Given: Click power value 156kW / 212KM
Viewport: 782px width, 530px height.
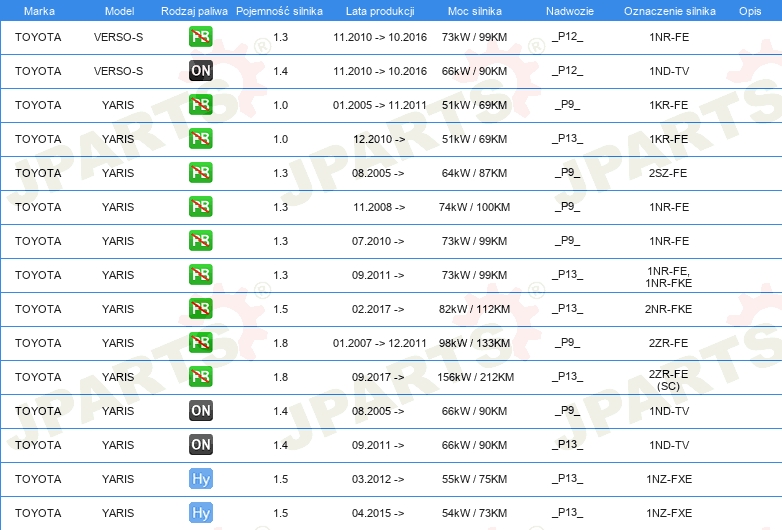Looking at the screenshot, I should click(x=475, y=377).
